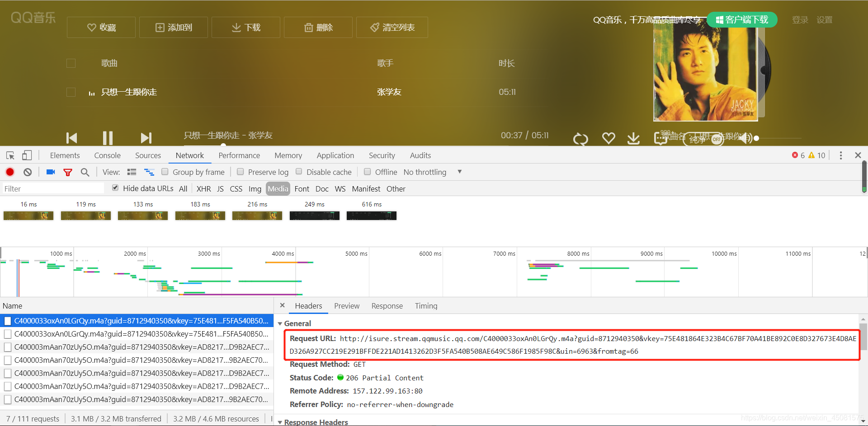Click the 删除 delete button
The image size is (868, 426).
pos(318,28)
